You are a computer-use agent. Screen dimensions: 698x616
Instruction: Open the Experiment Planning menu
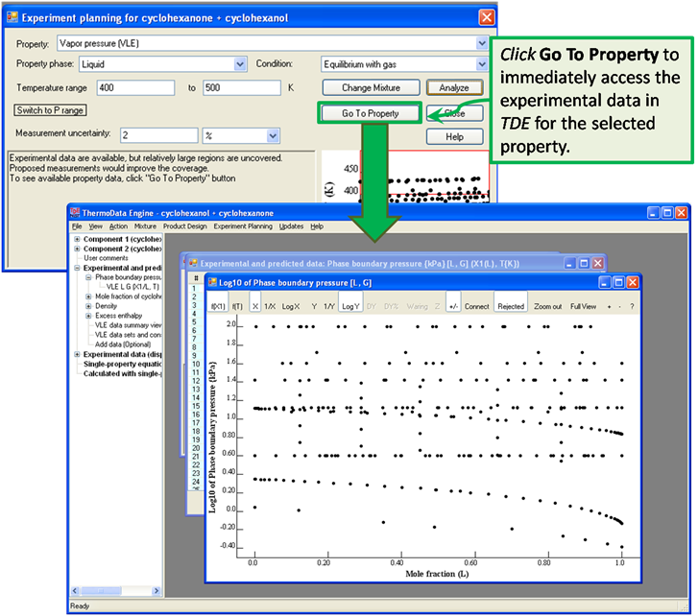tap(243, 226)
